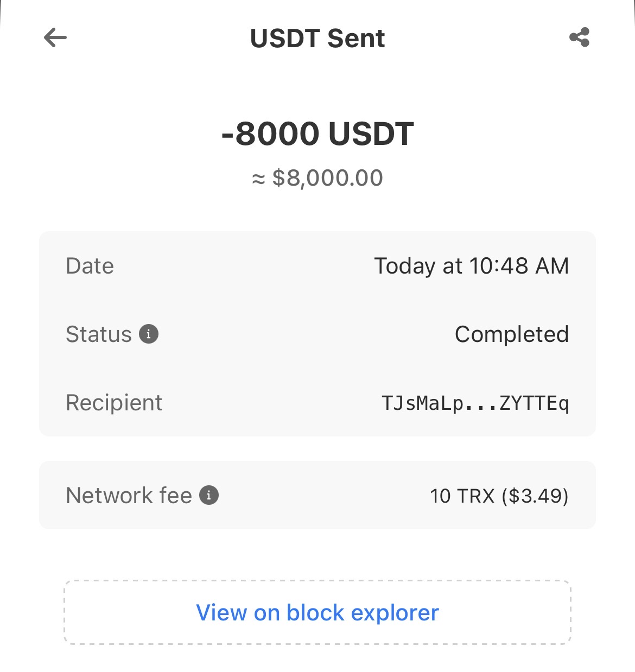Open View on block explorer
Screen dimensions: 635x672
point(317,612)
